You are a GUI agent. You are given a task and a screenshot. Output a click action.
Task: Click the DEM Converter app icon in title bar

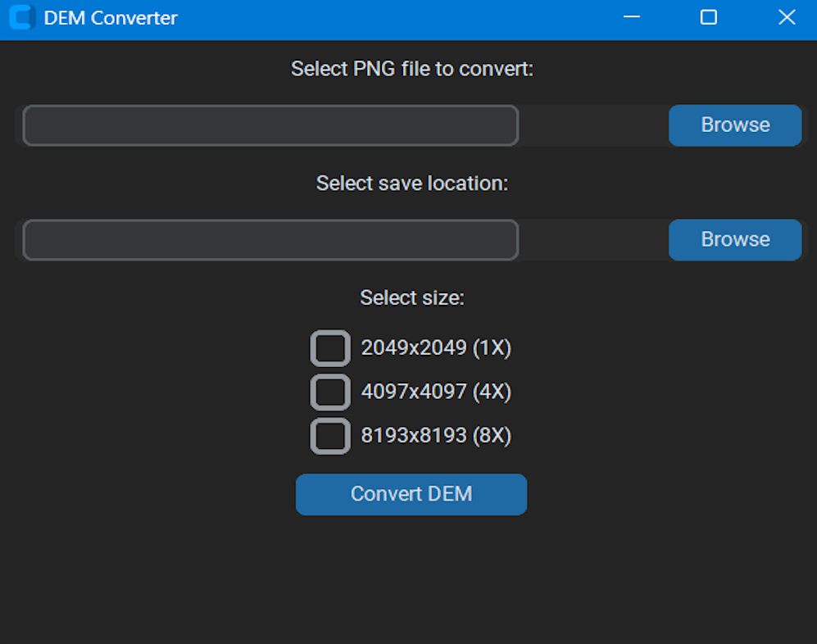22,17
